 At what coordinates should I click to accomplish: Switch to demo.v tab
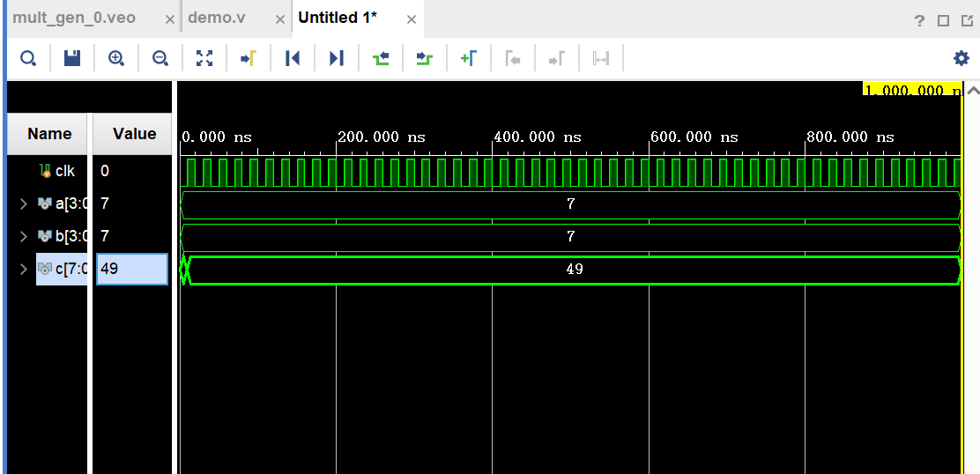click(216, 19)
